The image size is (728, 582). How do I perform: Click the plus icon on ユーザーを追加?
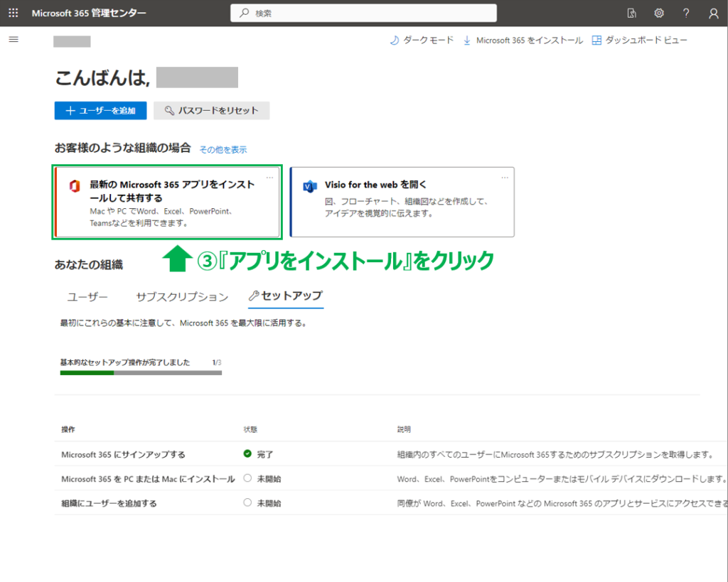point(70,110)
